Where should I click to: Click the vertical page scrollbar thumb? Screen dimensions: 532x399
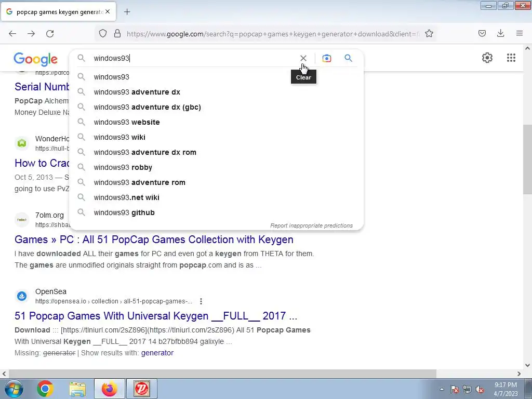(x=527, y=159)
